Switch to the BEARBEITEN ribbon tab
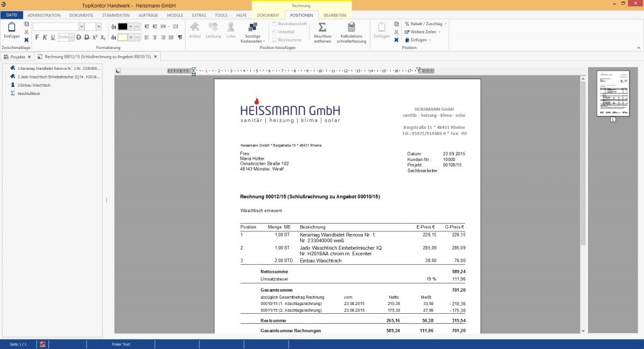 pyautogui.click(x=335, y=15)
